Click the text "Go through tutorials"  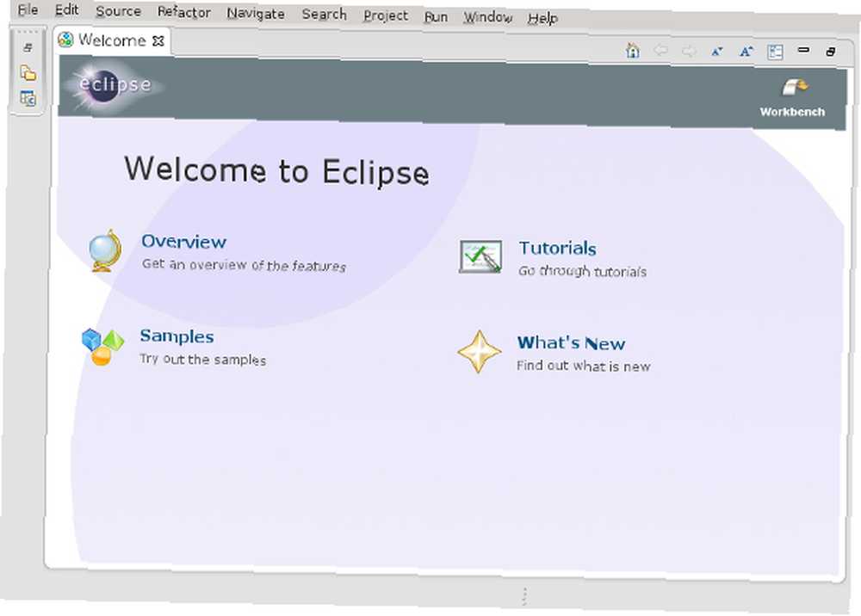582,271
